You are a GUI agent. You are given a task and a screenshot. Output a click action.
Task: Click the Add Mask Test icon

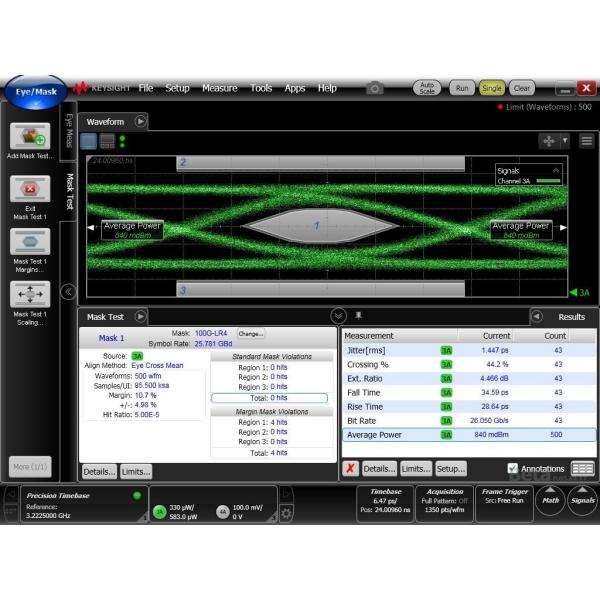(x=29, y=137)
